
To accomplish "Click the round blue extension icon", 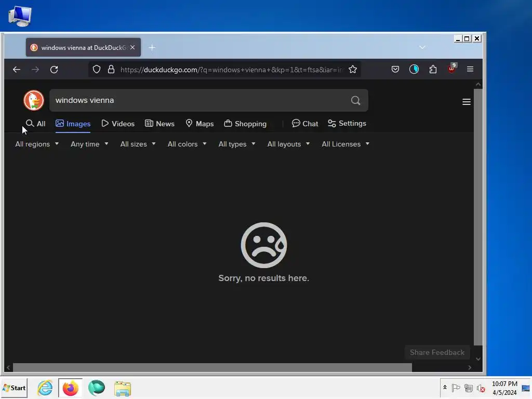I will 414,69.
